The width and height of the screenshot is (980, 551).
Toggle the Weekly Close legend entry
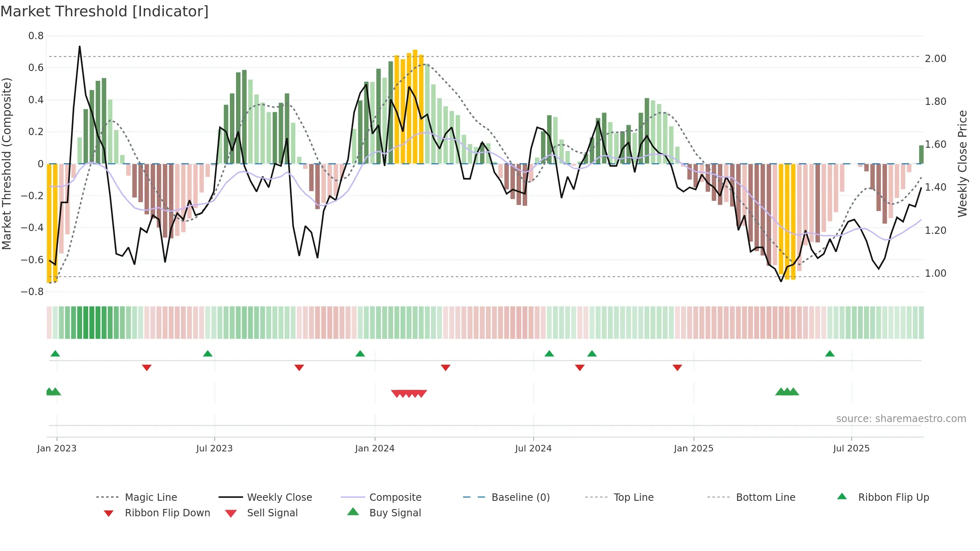click(265, 497)
